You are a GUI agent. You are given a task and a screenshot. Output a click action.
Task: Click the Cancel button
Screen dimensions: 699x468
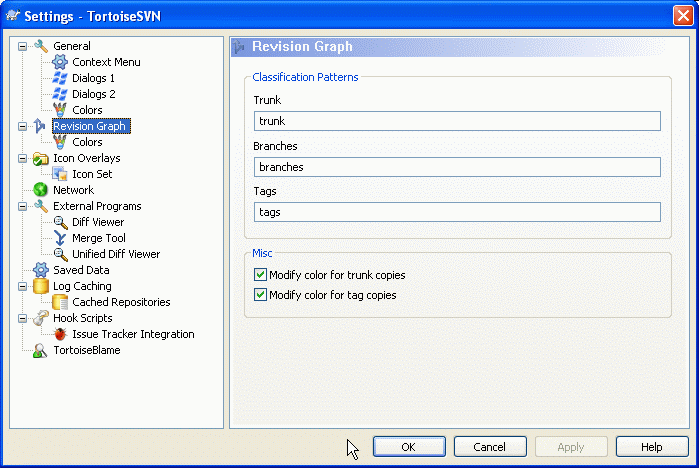(490, 447)
